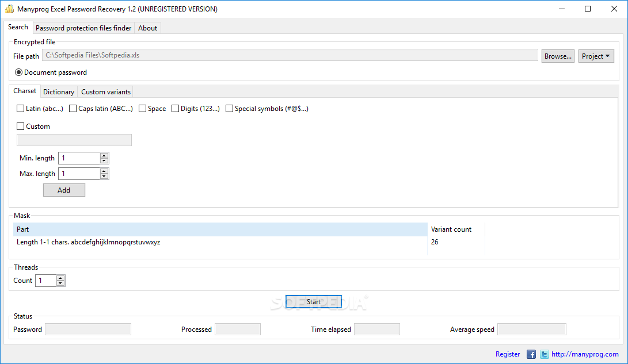Minimize the Manyprog window
Image resolution: width=628 pixels, height=364 pixels.
pyautogui.click(x=562, y=9)
